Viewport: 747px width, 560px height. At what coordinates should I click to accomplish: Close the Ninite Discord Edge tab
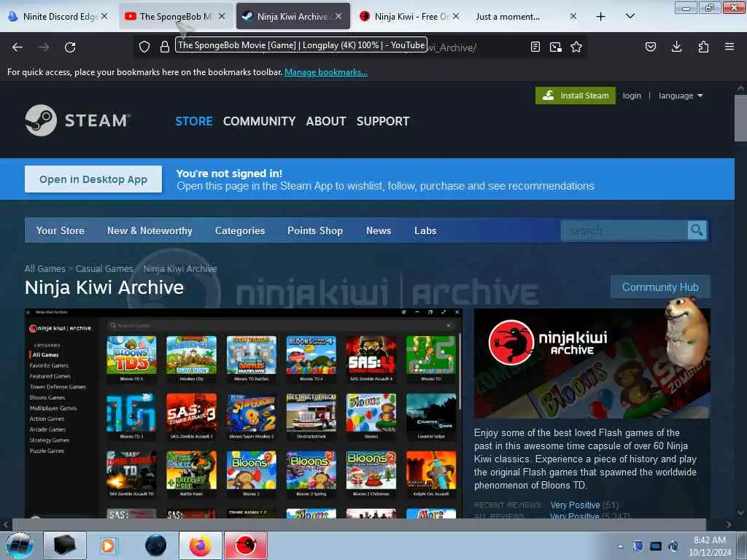104,16
